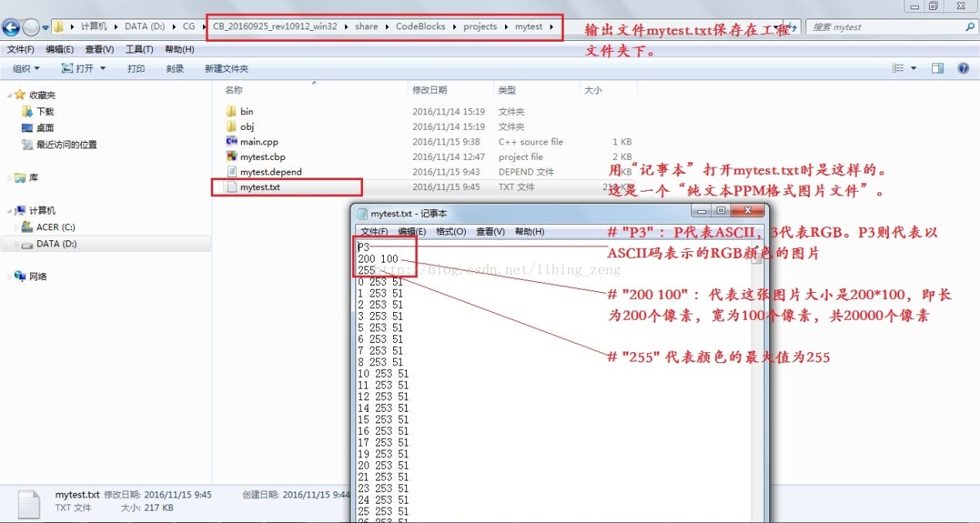Click the Notepad title bar icon
This screenshot has height=523, width=980.
(361, 213)
